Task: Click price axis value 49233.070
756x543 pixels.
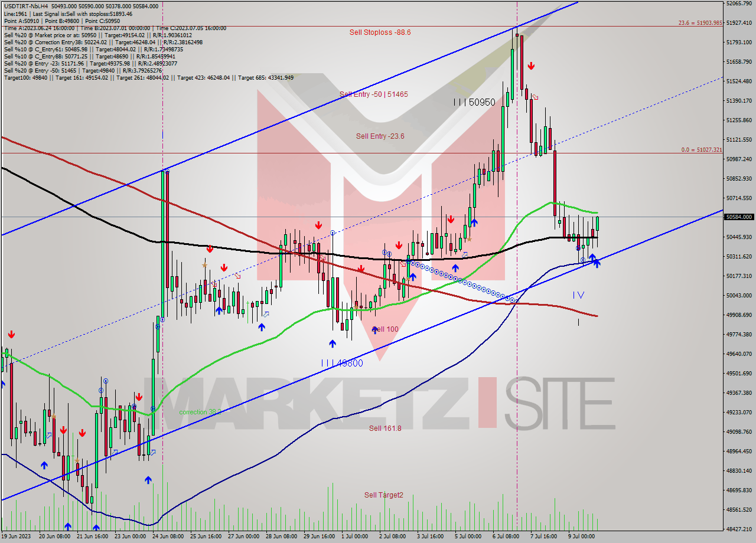Action: pos(739,413)
